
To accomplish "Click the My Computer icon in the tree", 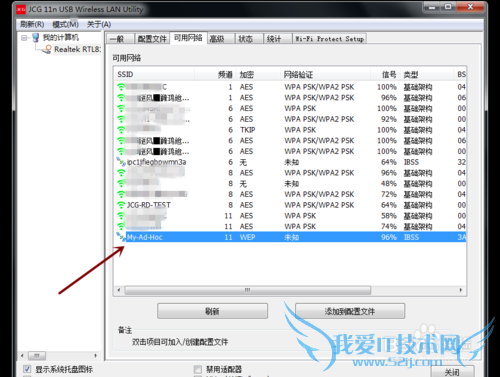I will [35, 37].
